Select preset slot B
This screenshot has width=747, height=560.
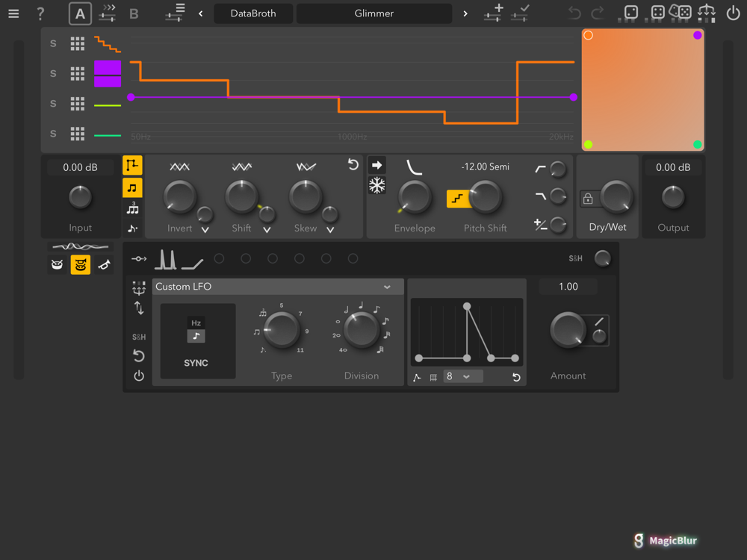[x=134, y=13]
